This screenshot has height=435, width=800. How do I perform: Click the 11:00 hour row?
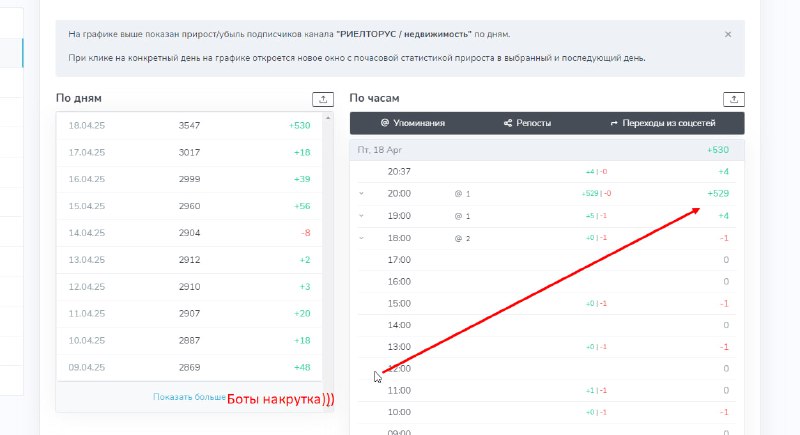click(547, 391)
